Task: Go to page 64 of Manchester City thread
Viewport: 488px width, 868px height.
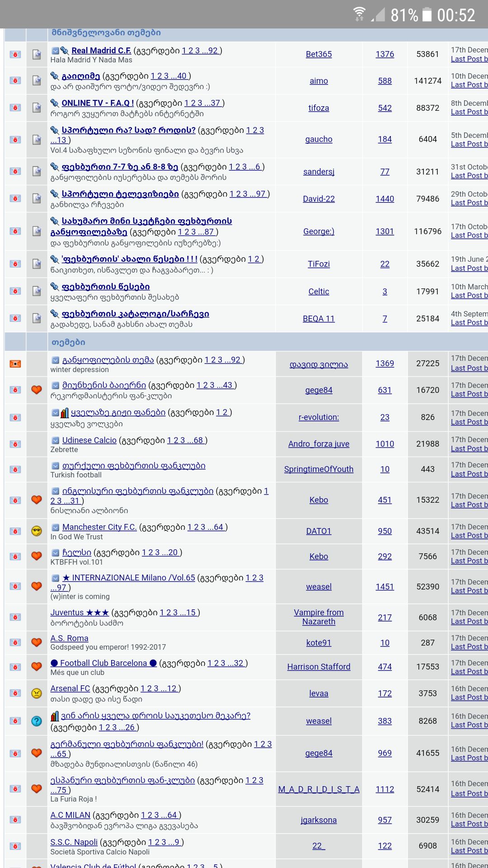Action: tap(219, 527)
